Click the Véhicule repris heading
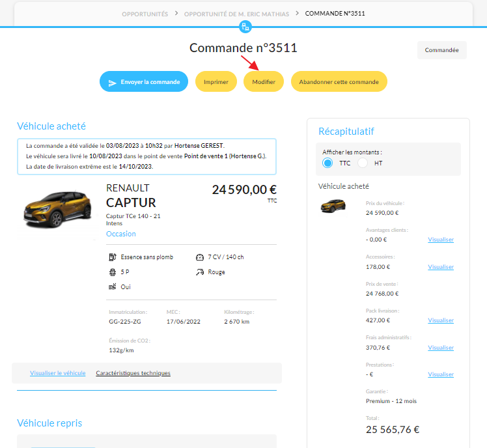Image resolution: width=487 pixels, height=448 pixels. tap(49, 423)
